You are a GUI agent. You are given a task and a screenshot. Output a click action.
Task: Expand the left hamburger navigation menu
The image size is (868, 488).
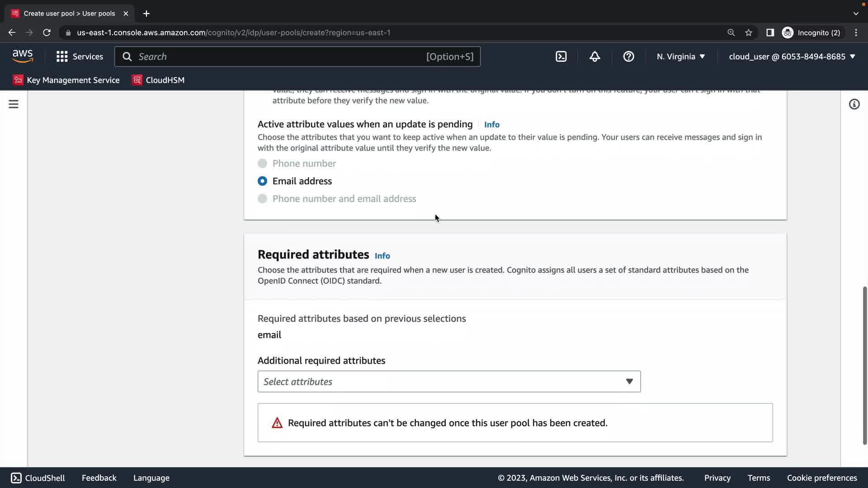coord(14,104)
